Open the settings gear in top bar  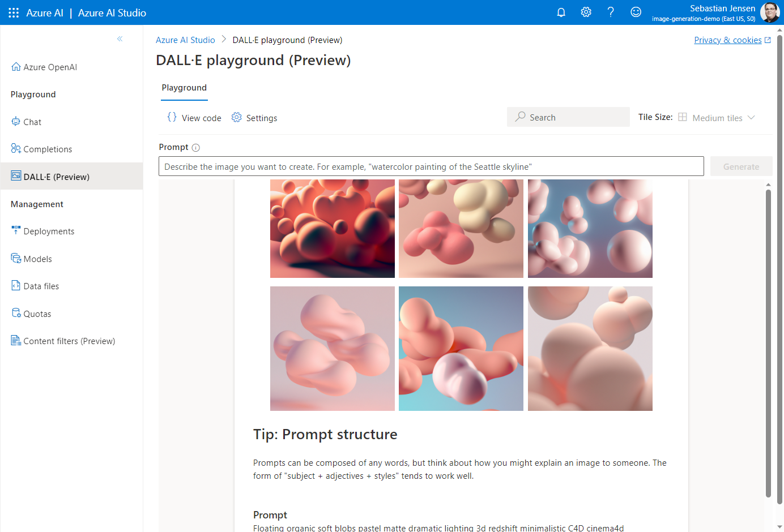(x=586, y=12)
